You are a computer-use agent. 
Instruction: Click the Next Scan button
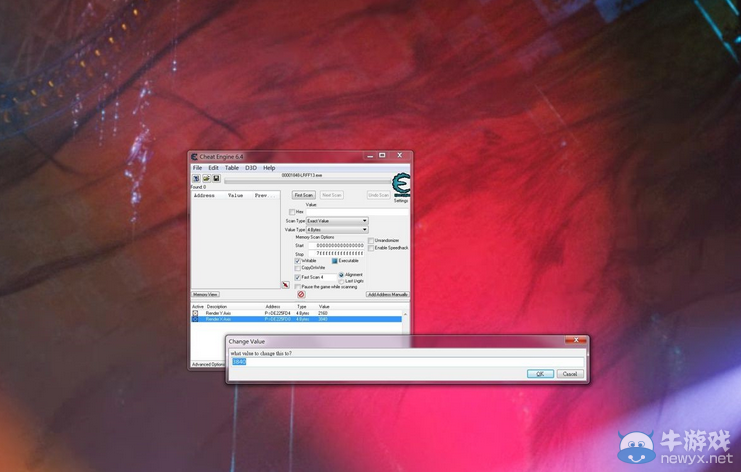(x=332, y=195)
